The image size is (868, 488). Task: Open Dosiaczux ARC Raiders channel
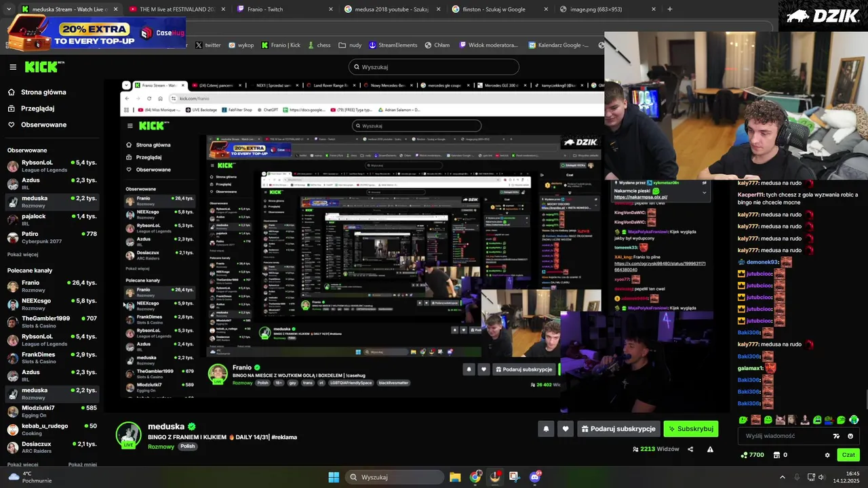pos(52,447)
